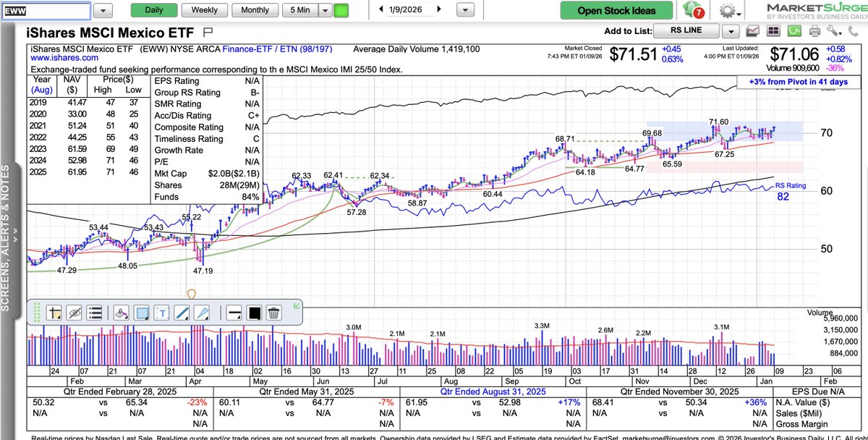Select the trend line drawing tool
Viewport: 868px width, 440px height.
[182, 313]
